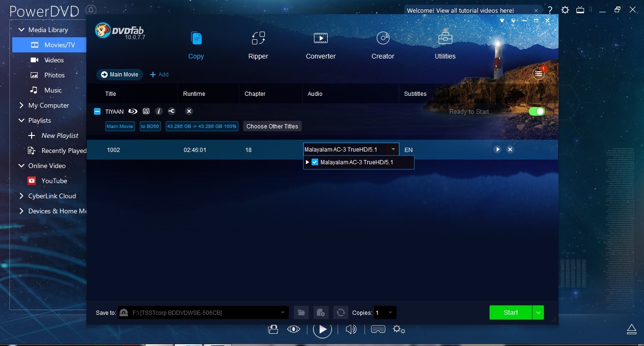Open the task queue list icon
Image resolution: width=644 pixels, height=346 pixels.
[x=538, y=74]
